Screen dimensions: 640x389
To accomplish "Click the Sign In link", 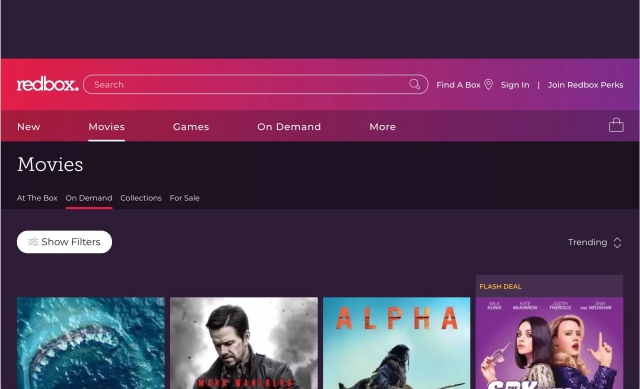I will coord(515,85).
